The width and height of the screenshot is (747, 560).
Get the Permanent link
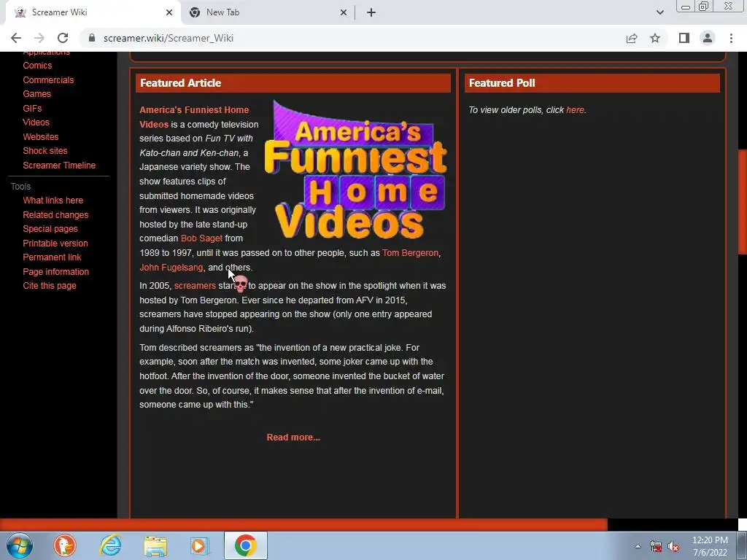[52, 257]
